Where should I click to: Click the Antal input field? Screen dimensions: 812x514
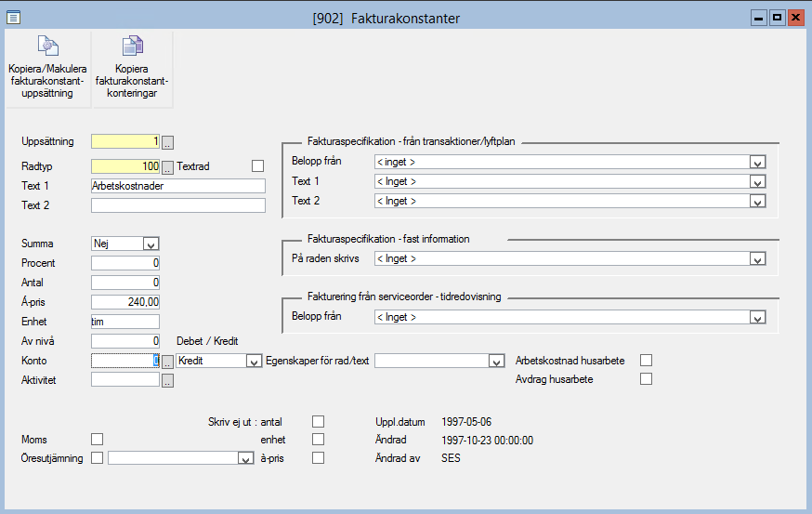coord(125,283)
